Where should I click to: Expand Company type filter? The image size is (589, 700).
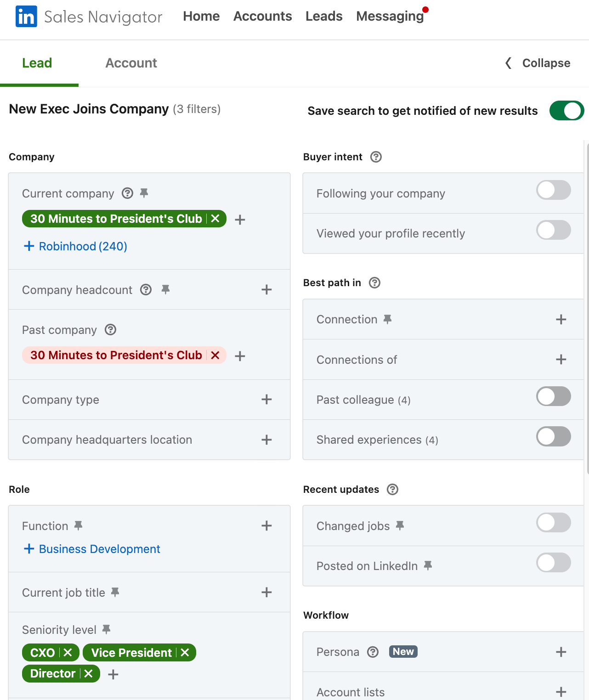pos(266,399)
